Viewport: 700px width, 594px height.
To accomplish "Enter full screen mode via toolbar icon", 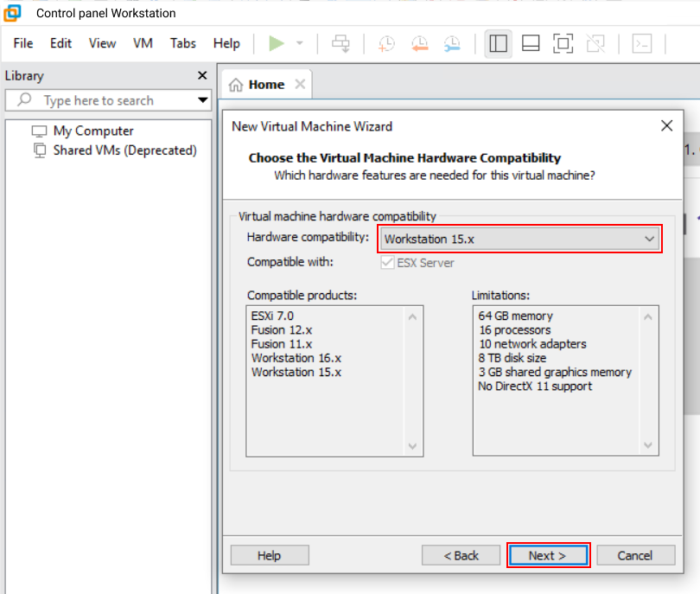I will 563,43.
